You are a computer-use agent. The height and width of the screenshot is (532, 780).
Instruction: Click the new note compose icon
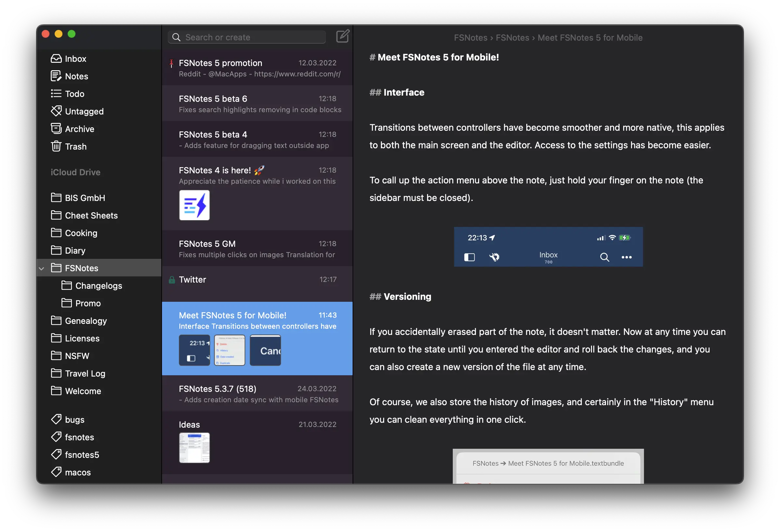343,36
